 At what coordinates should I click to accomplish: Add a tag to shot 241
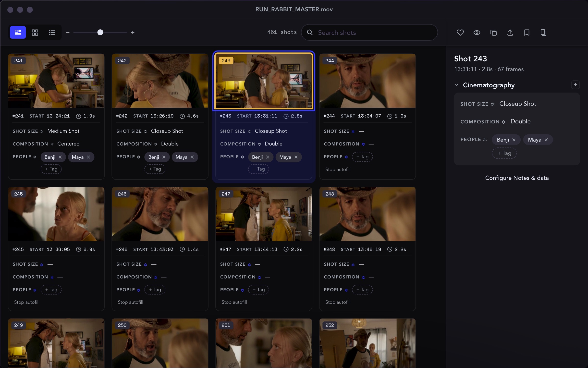(51, 169)
